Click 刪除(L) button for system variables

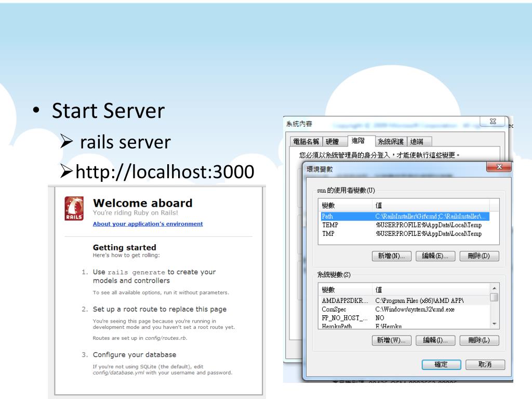pyautogui.click(x=479, y=340)
